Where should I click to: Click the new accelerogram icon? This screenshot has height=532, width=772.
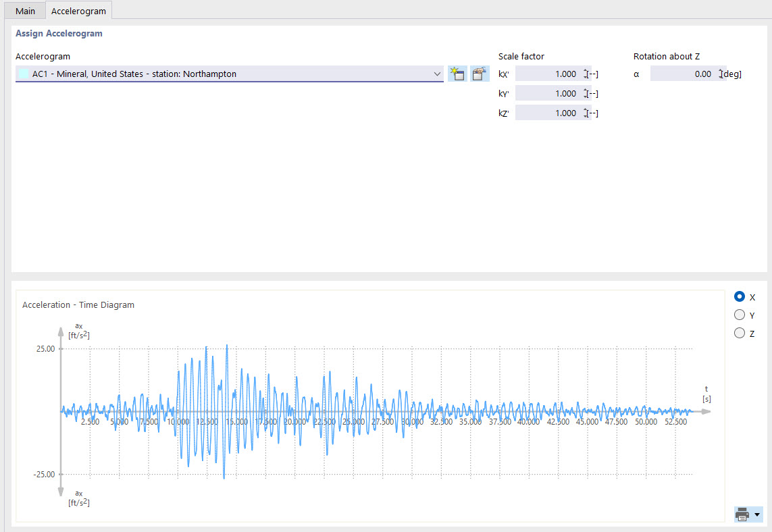[457, 74]
